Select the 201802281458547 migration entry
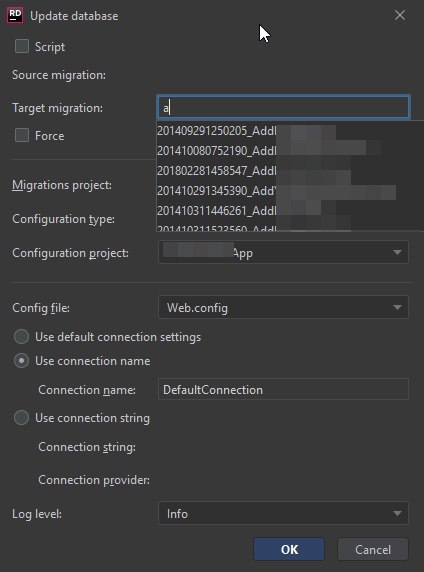 point(290,170)
